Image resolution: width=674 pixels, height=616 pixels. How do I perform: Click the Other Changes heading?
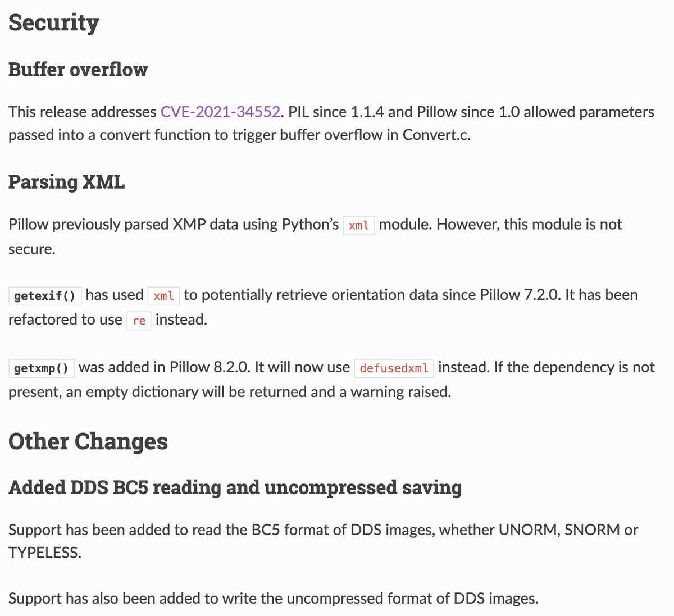(x=88, y=441)
